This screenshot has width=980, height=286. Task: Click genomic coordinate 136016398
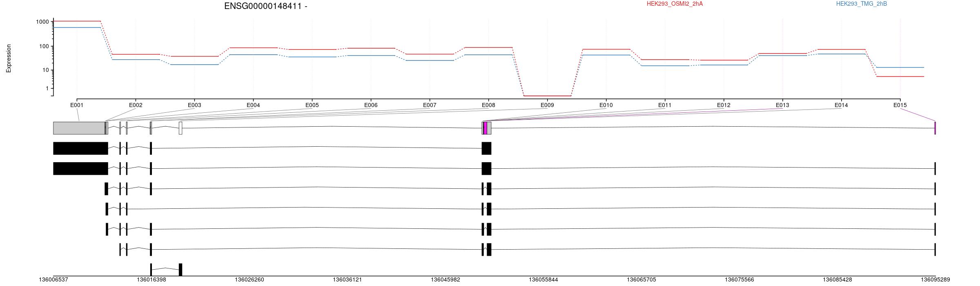(x=151, y=280)
